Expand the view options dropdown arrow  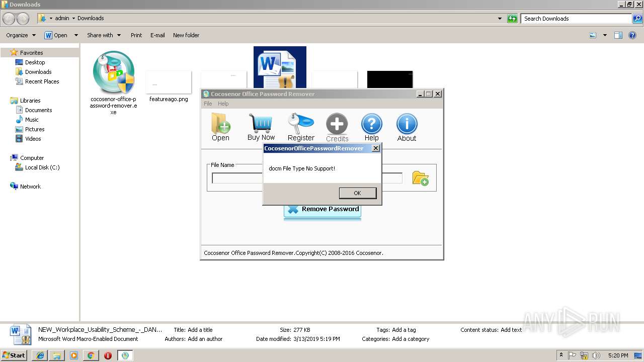tap(605, 35)
